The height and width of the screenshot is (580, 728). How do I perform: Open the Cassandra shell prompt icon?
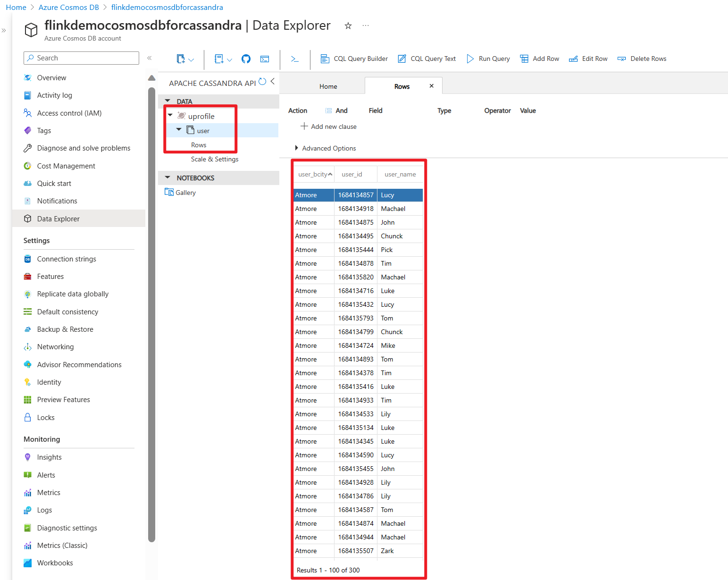[x=295, y=59]
